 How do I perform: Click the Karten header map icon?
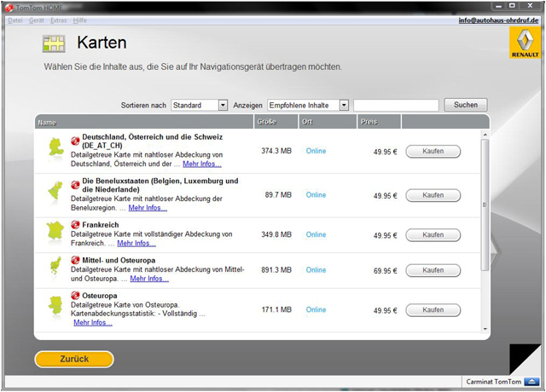point(54,43)
